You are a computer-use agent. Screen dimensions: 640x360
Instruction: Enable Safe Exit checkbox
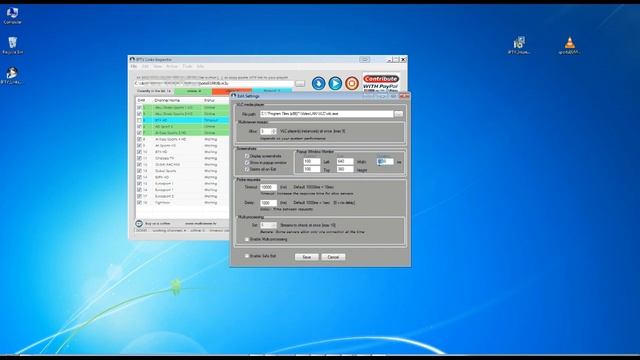tap(247, 256)
